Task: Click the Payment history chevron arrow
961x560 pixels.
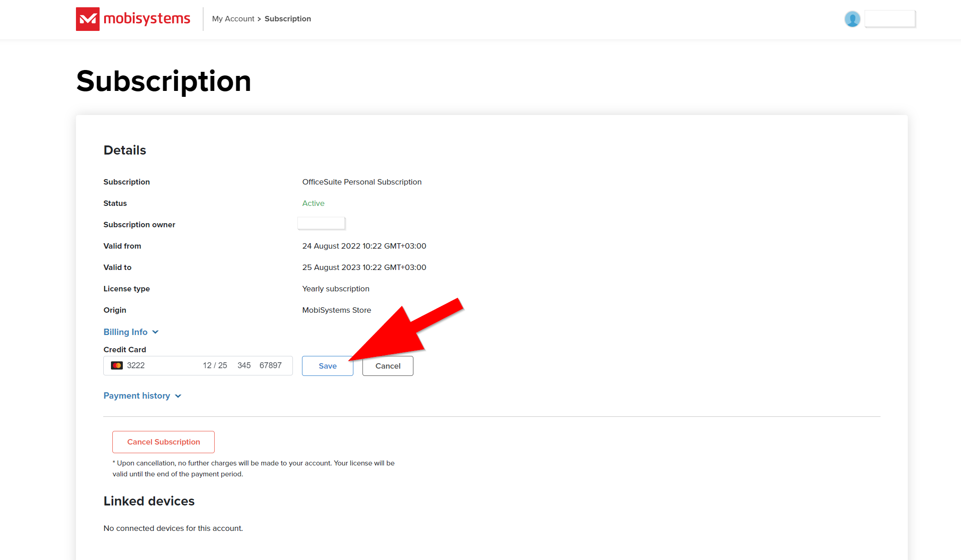Action: point(178,396)
